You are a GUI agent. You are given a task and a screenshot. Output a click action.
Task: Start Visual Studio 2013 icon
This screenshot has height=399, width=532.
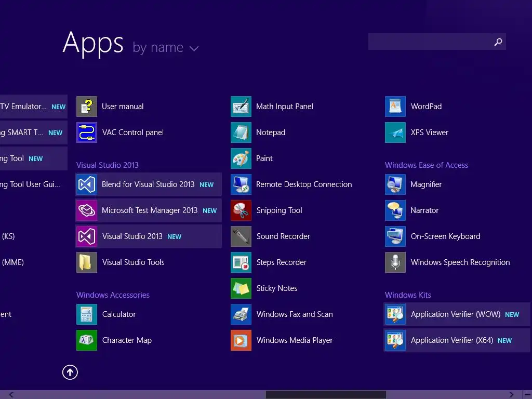tap(87, 236)
